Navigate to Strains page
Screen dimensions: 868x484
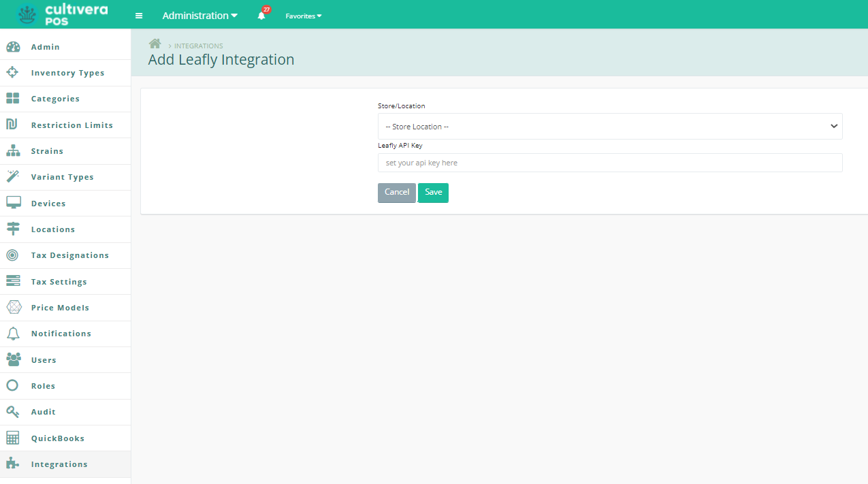65,151
